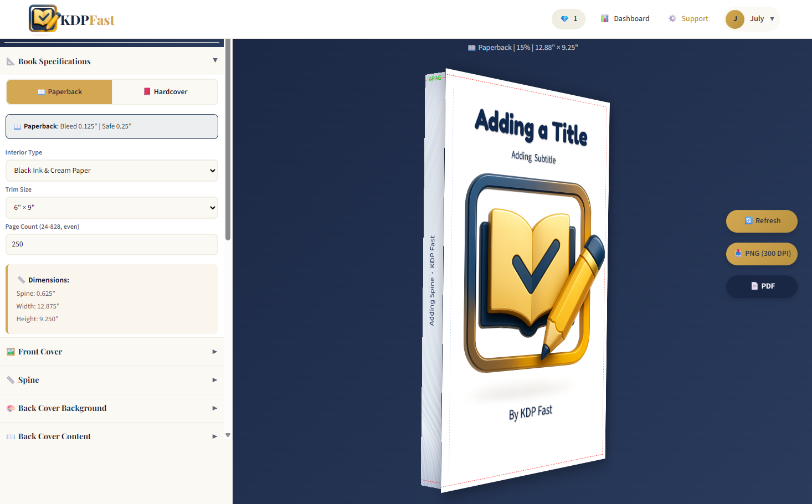
Task: Select the Paperback format option
Action: click(59, 91)
